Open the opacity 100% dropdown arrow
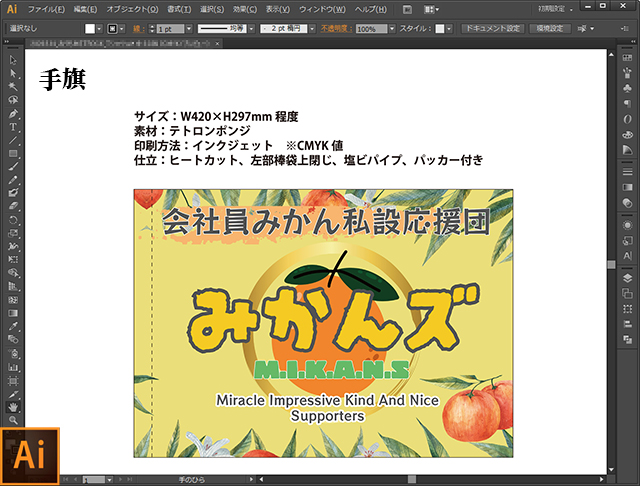This screenshot has height=486, width=640. pos(392,29)
